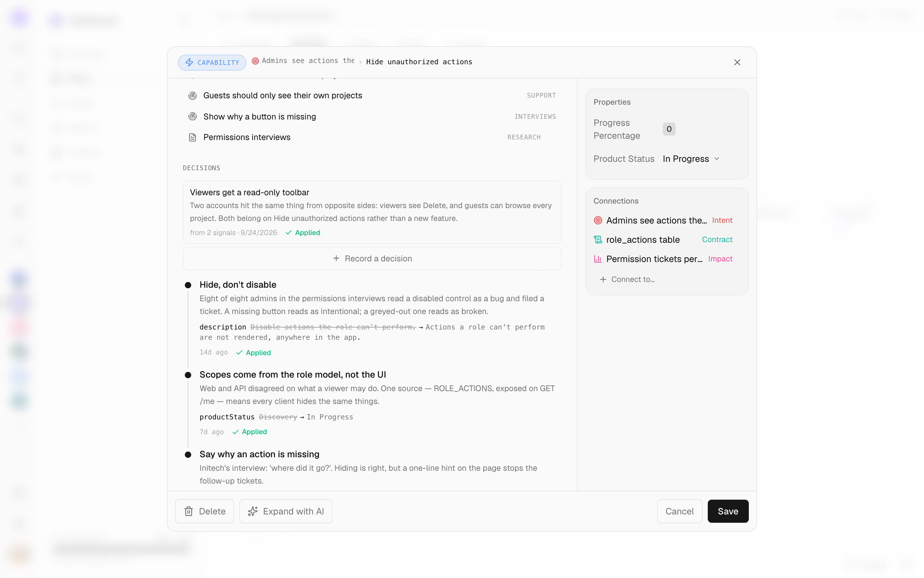The height and width of the screenshot is (578, 924).
Task: Click Applied status on Viewers toolbar decision
Action: (x=303, y=233)
